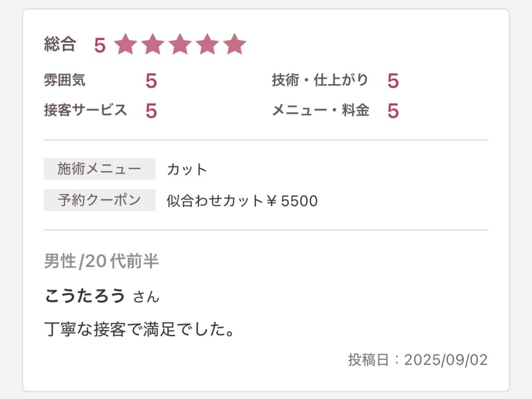
Task: Click the fourth overall rating star
Action: (207, 45)
